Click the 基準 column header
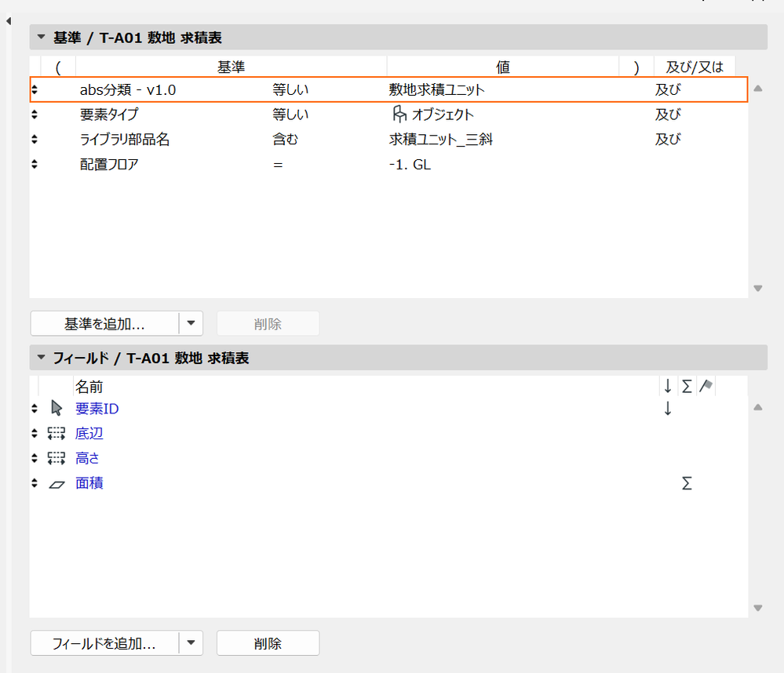 pyautogui.click(x=231, y=67)
